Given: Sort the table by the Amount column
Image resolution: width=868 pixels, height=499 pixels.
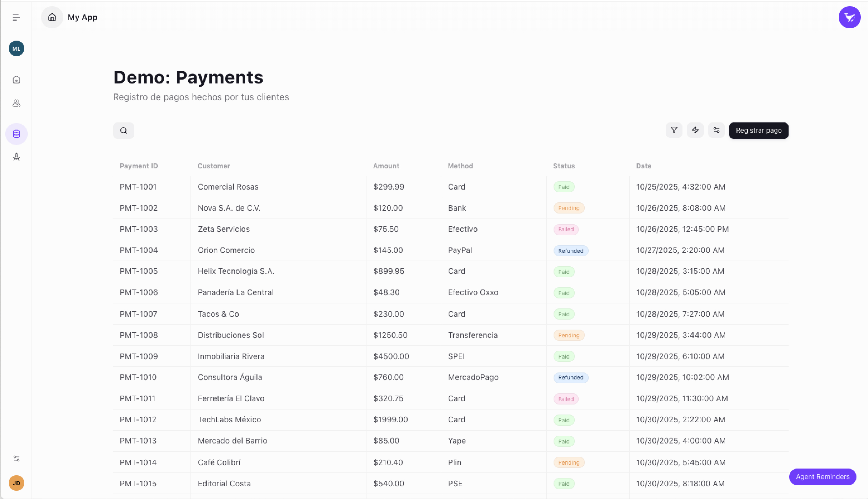Looking at the screenshot, I should (x=386, y=166).
